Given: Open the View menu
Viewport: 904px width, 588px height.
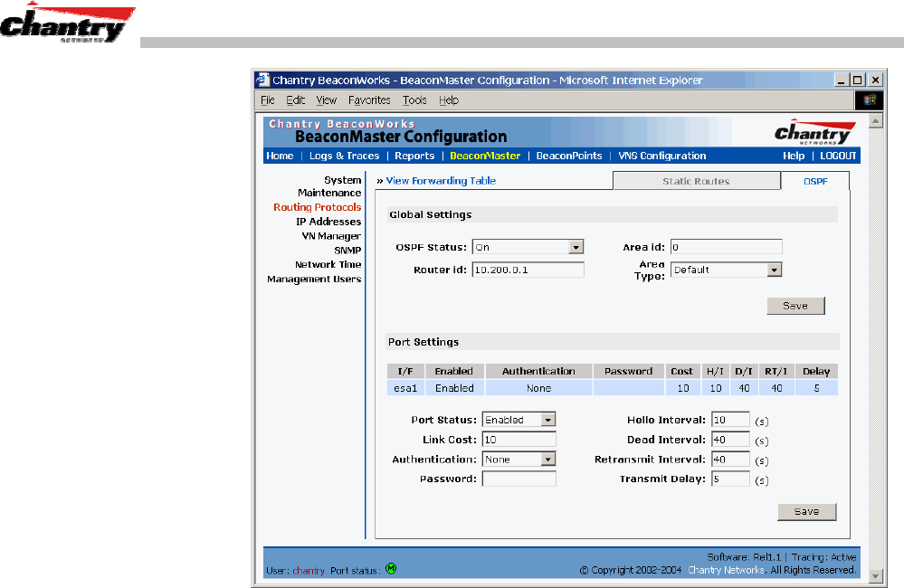Looking at the screenshot, I should point(327,100).
